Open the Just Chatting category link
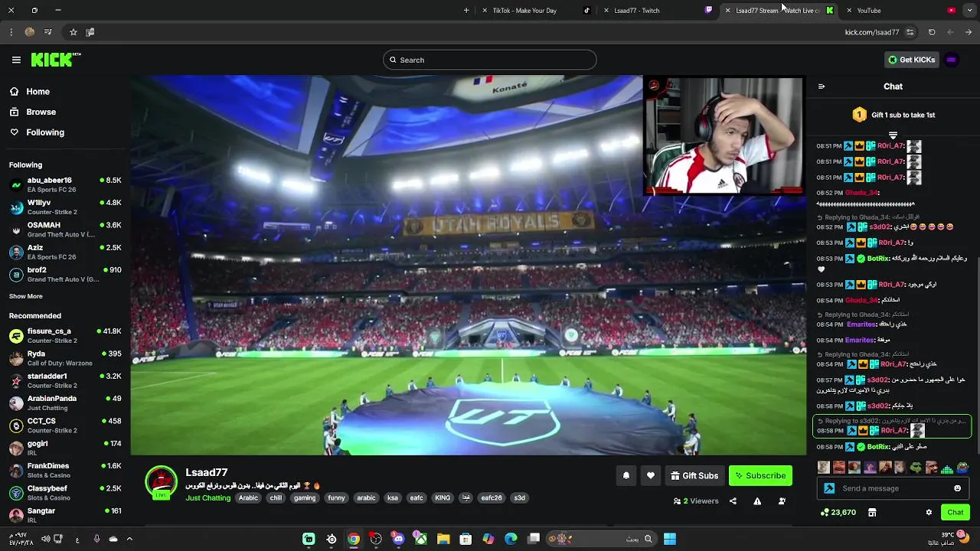The height and width of the screenshot is (551, 980). pos(207,498)
